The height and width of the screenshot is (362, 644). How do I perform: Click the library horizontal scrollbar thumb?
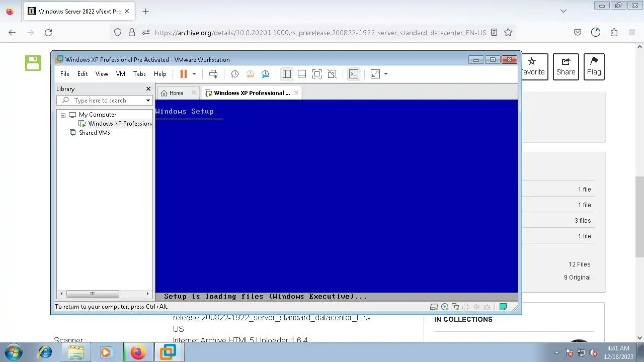tap(93, 294)
